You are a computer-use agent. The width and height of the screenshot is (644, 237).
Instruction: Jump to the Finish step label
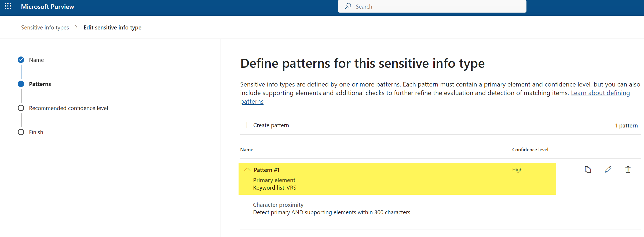click(36, 132)
